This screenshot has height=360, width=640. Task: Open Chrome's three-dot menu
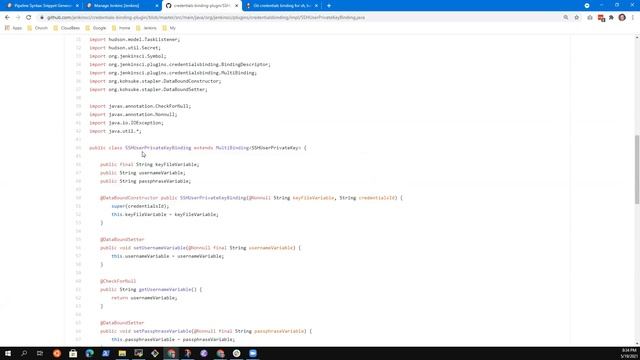coord(633,18)
